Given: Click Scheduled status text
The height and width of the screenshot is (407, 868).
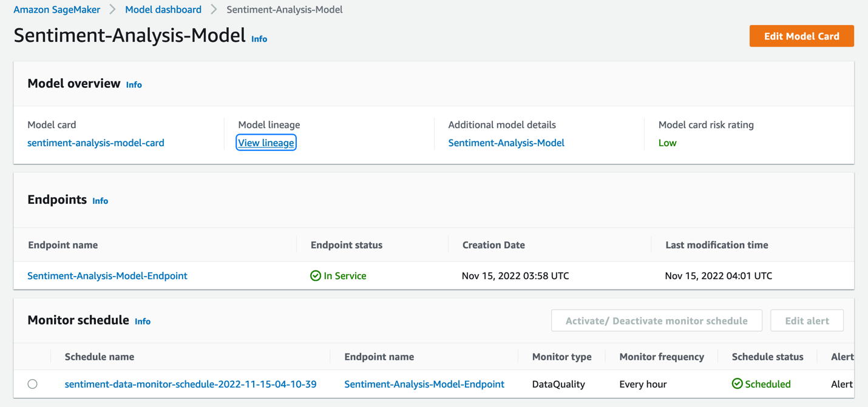Looking at the screenshot, I should click(x=768, y=384).
